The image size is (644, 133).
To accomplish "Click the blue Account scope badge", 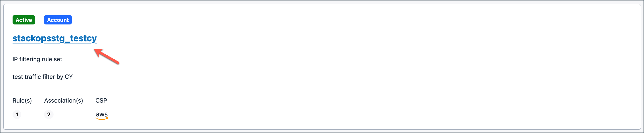I will click(58, 20).
